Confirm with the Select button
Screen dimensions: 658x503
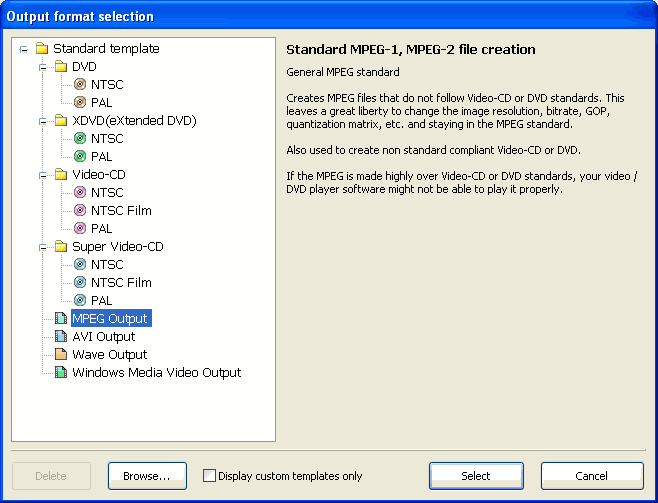pyautogui.click(x=476, y=476)
